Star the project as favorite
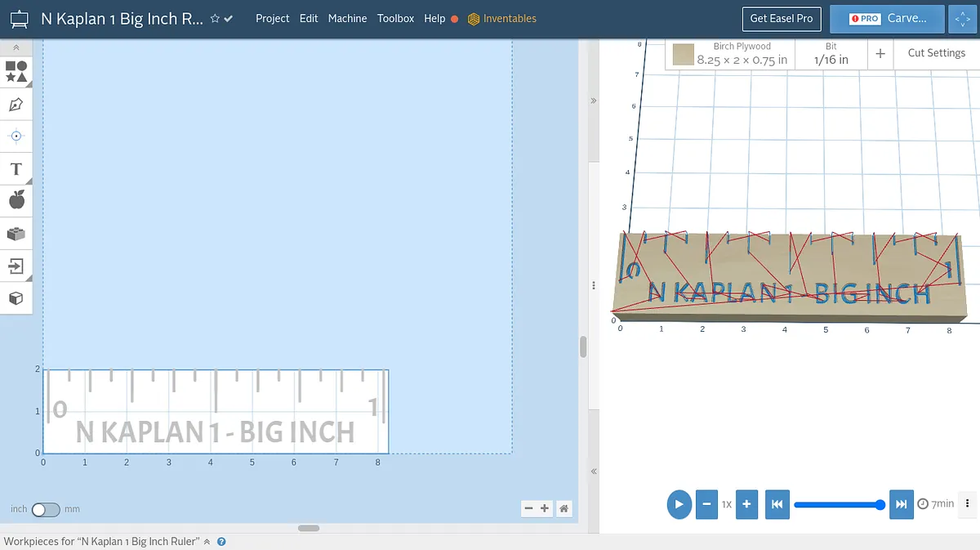Screen dimensions: 980x550 215,19
